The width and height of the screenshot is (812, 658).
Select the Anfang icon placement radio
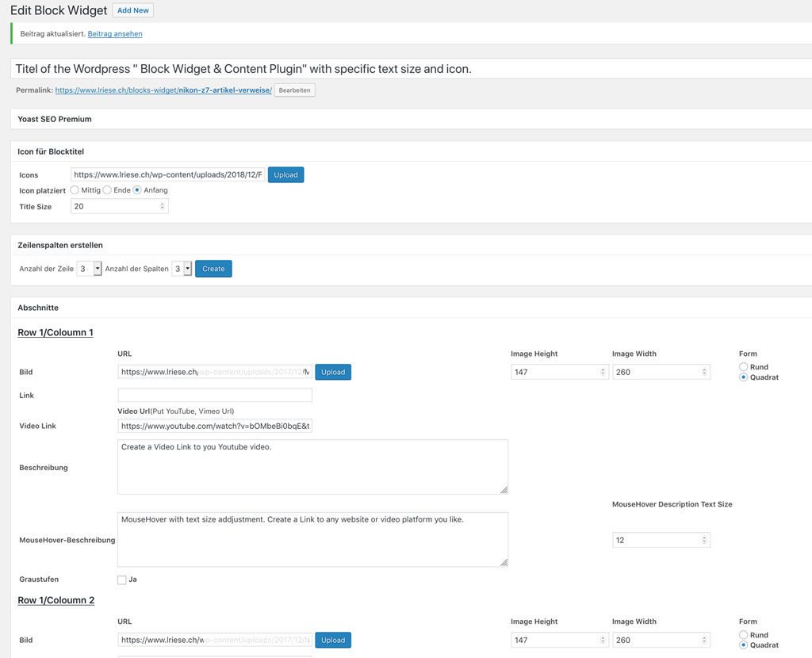(x=137, y=190)
